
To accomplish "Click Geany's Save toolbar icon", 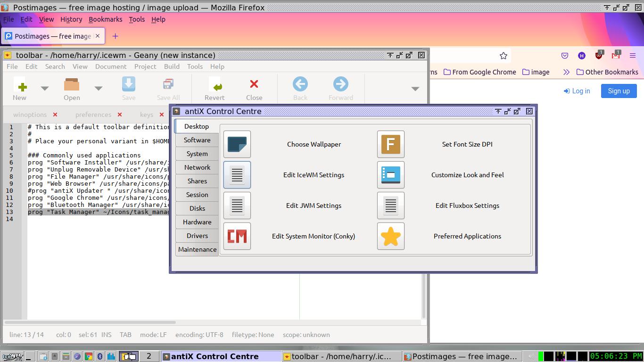I will [129, 89].
